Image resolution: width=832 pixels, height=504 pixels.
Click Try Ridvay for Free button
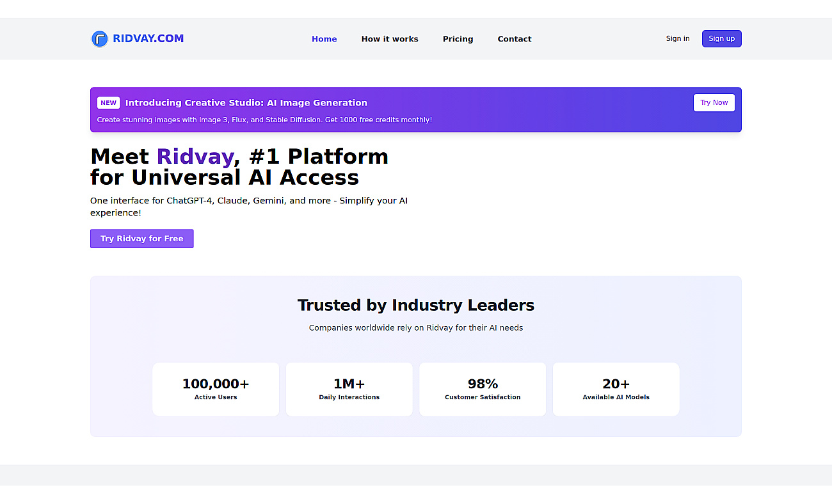(x=142, y=239)
